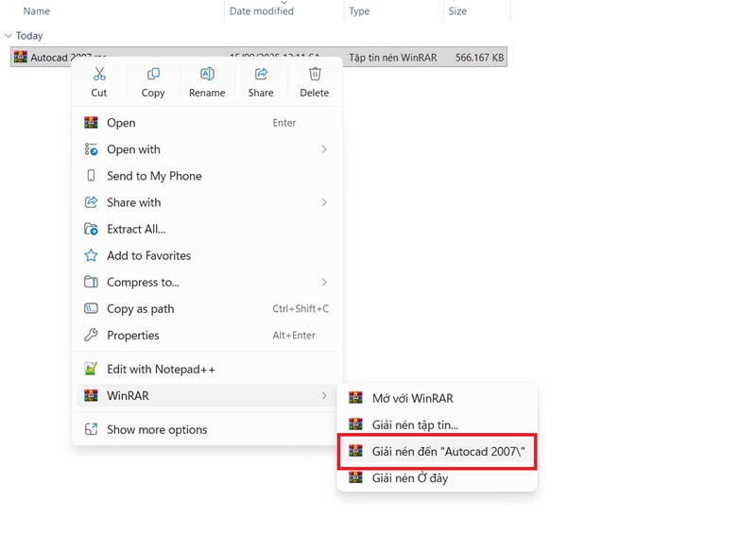Image resolution: width=756 pixels, height=536 pixels.
Task: Choose Copy as path
Action: click(141, 308)
